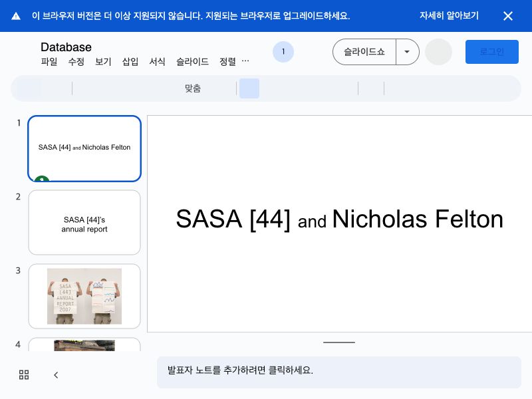532x399 pixels.
Task: Open the 정렬 menu
Action: [x=227, y=62]
